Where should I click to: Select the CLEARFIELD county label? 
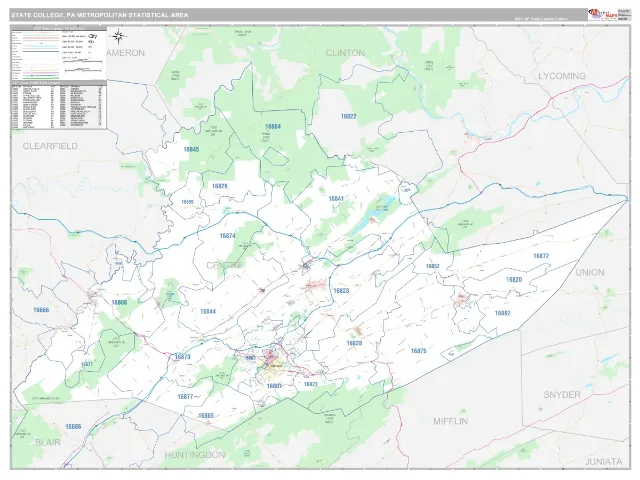(x=50, y=146)
